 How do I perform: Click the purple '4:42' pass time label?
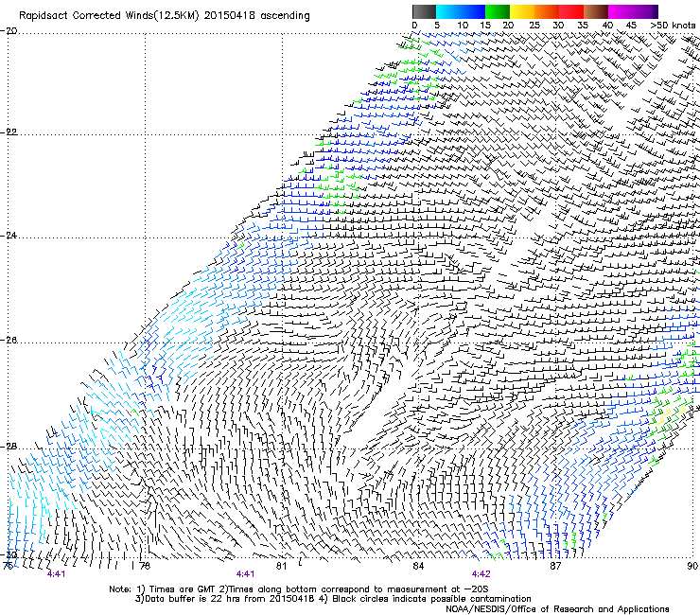click(481, 574)
